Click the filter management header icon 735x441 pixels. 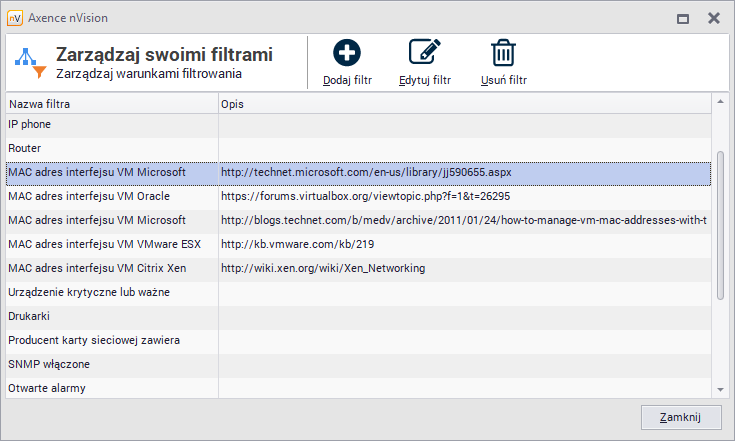30,62
